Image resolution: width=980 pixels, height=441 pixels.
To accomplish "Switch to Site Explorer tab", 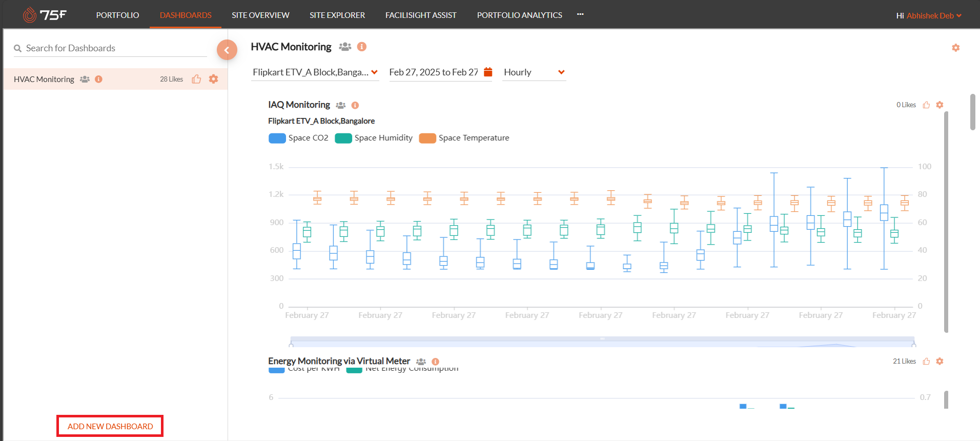I will [337, 15].
